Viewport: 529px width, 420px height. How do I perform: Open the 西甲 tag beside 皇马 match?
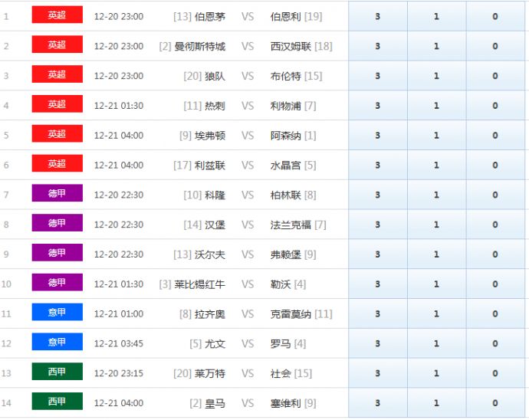(x=57, y=401)
